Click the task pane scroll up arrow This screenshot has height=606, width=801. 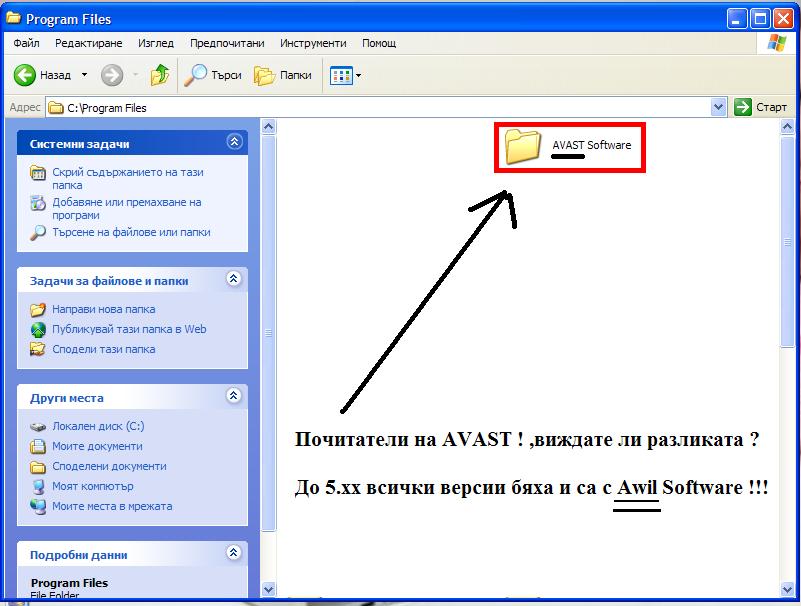click(269, 127)
